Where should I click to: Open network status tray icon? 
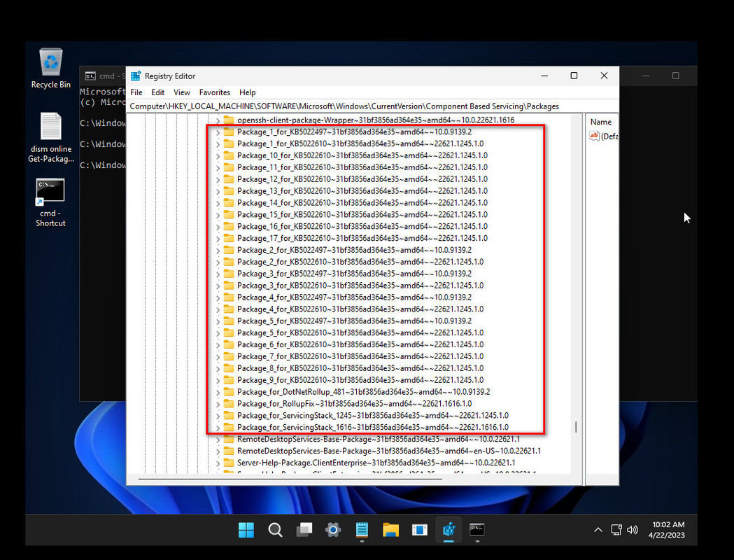(616, 530)
